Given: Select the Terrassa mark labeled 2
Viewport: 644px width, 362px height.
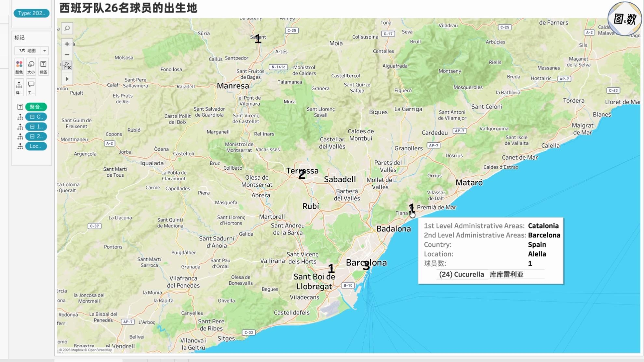Looking at the screenshot, I should [x=302, y=175].
